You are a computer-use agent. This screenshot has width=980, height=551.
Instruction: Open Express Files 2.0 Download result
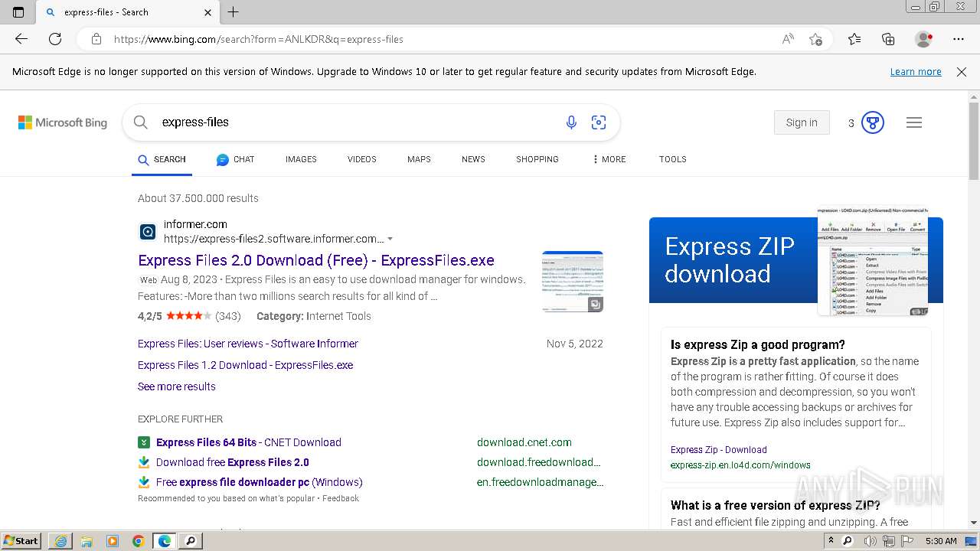coord(316,260)
